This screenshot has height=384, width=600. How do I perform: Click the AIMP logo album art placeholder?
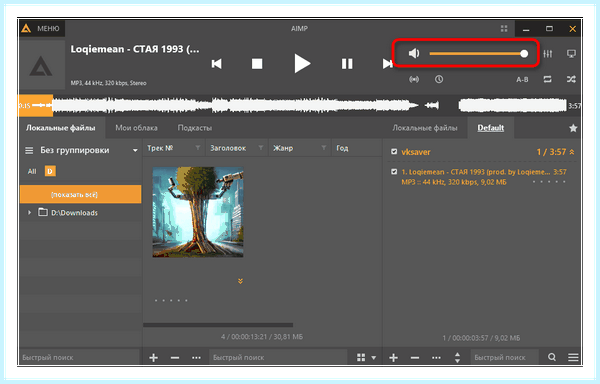point(42,66)
